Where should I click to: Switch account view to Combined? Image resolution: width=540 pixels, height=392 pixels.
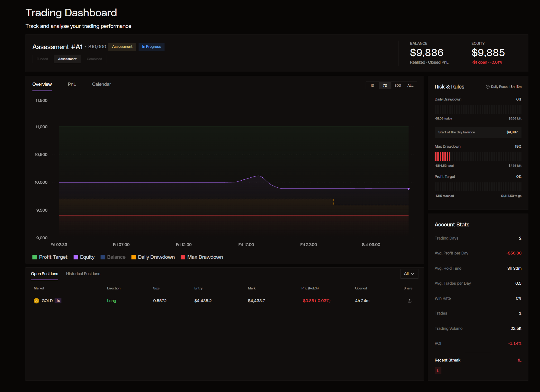coord(94,59)
